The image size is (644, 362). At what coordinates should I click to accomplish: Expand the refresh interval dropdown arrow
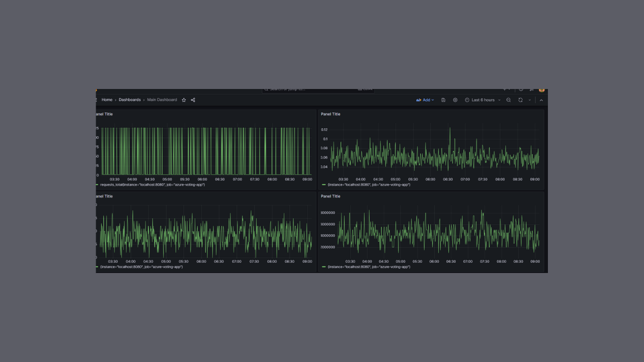pyautogui.click(x=530, y=100)
